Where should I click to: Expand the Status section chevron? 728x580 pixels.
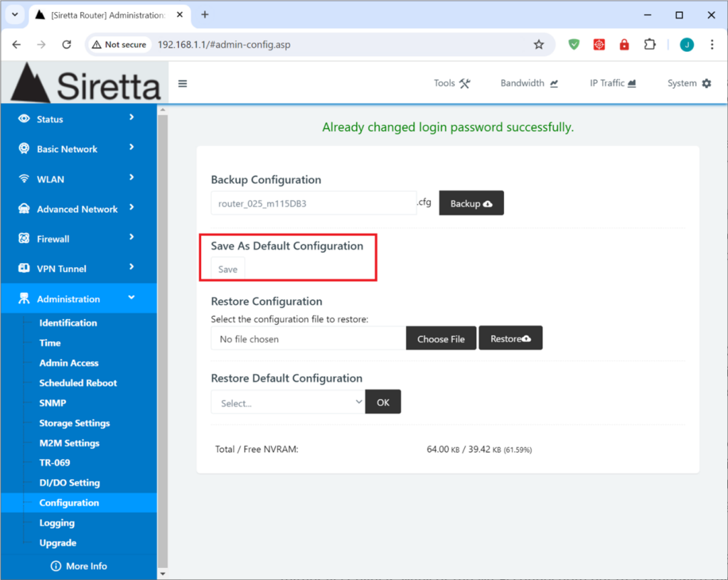tap(132, 117)
